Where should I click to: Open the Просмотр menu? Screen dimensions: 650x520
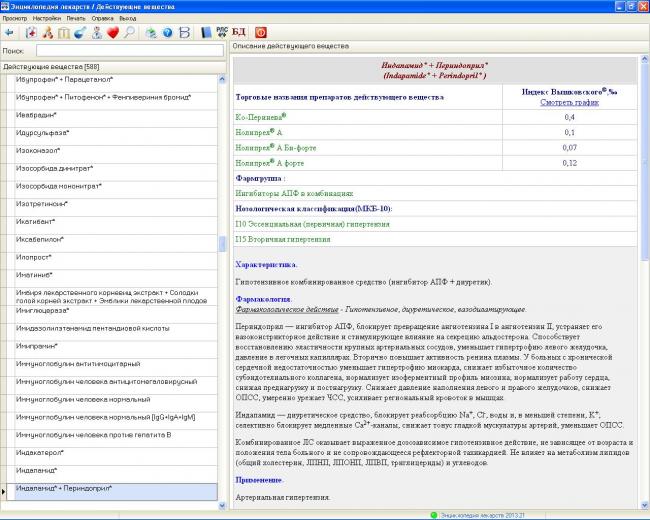click(x=15, y=19)
